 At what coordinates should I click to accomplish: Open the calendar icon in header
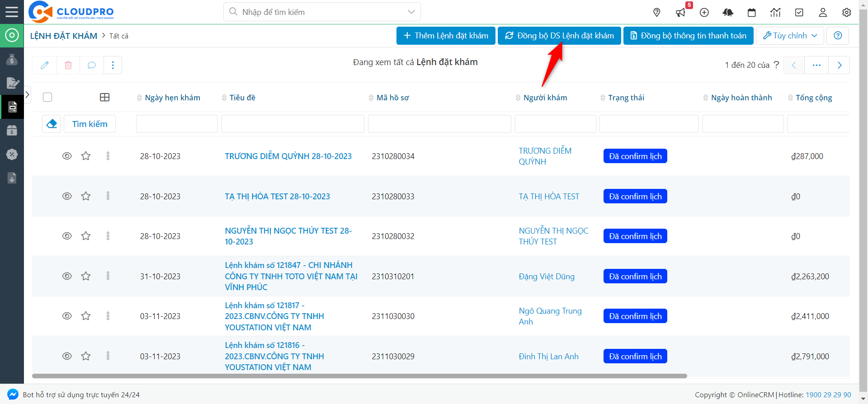coord(752,13)
